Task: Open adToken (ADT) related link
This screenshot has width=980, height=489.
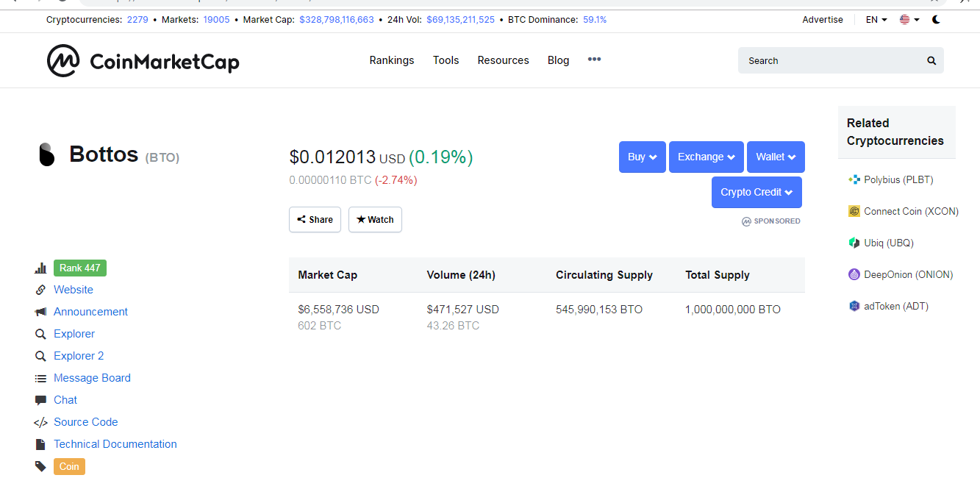Action: (896, 306)
